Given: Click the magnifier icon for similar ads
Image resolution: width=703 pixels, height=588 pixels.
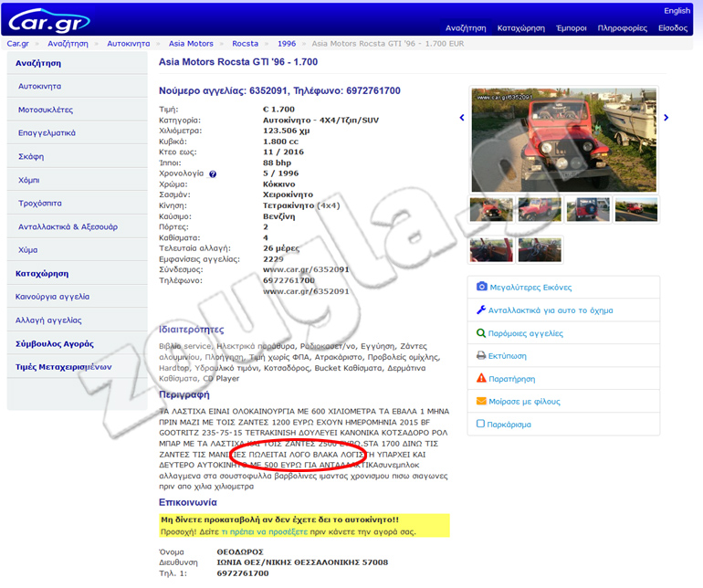Looking at the screenshot, I should coord(482,333).
